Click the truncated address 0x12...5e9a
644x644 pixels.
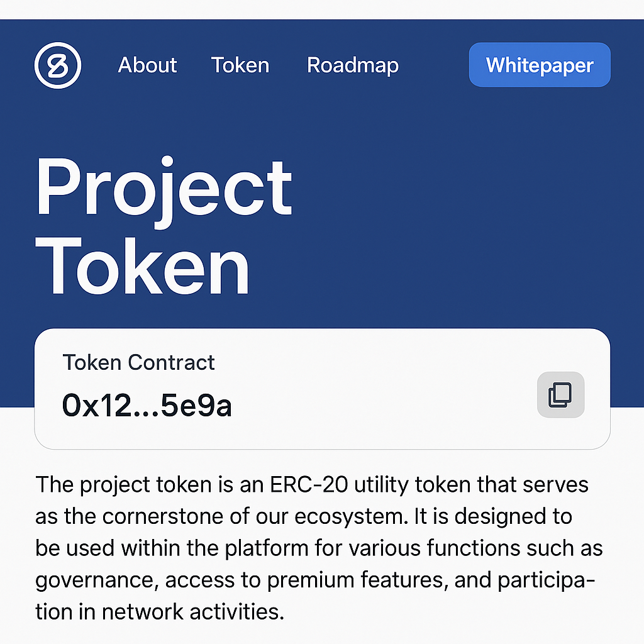point(147,406)
